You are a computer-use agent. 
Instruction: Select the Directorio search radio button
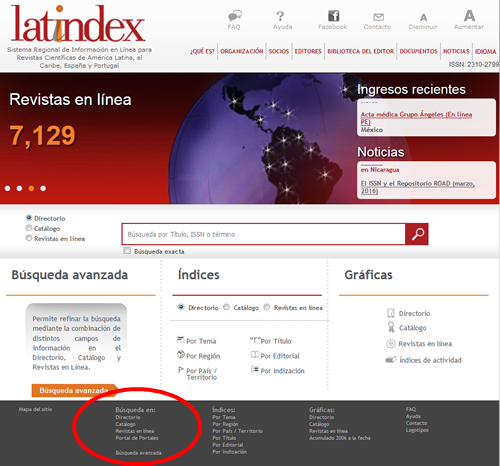pyautogui.click(x=29, y=218)
